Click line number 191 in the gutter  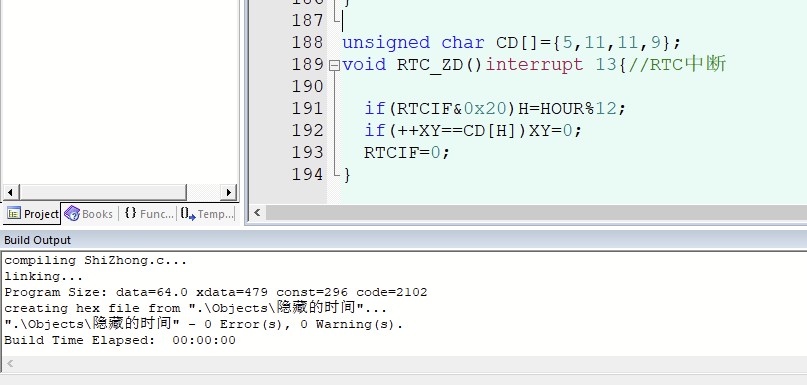(307, 108)
